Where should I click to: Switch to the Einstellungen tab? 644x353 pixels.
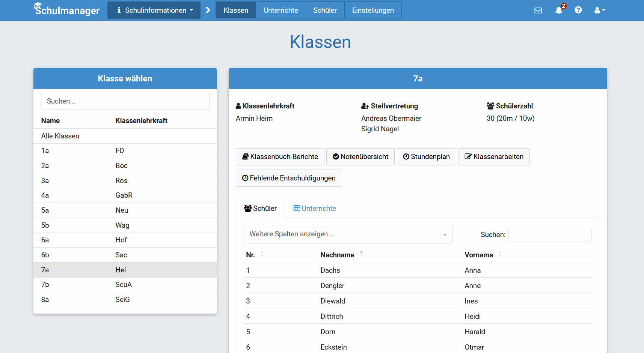coord(373,10)
